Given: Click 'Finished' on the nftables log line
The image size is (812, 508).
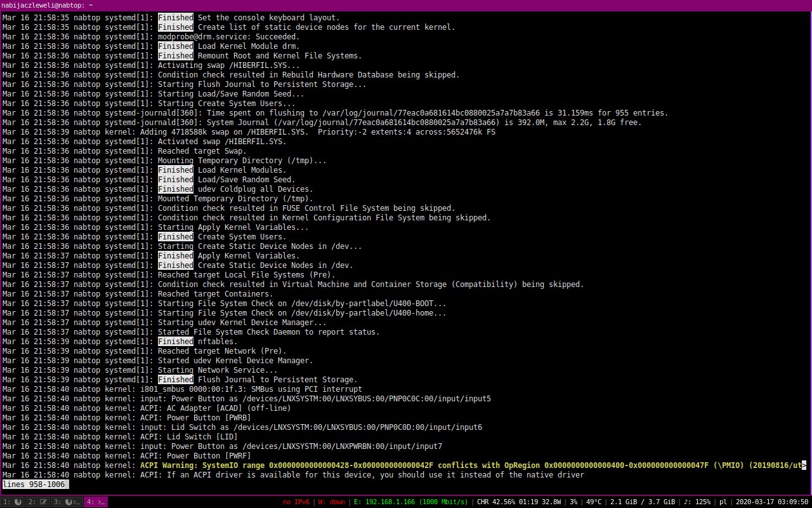Looking at the screenshot, I should click(x=175, y=342).
